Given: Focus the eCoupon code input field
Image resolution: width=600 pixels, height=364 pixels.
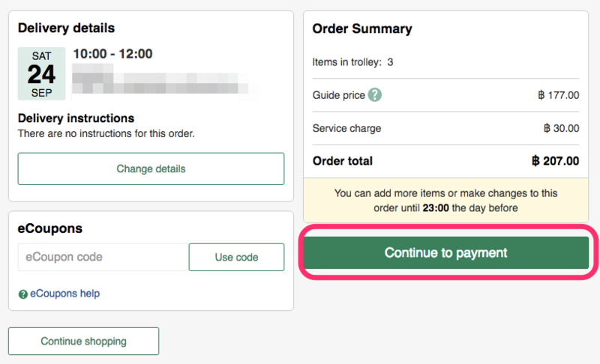Looking at the screenshot, I should pos(103,257).
